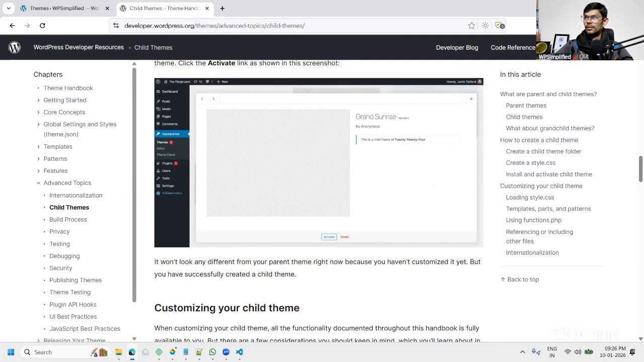Open the site information icon in address bar
Viewport: 644px width, 362px height.
coord(116,26)
